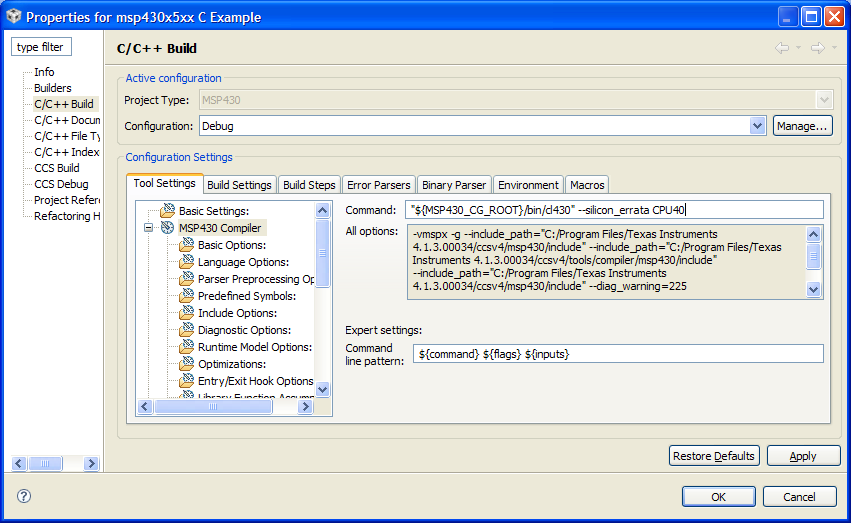This screenshot has width=851, height=523.
Task: Click the Basic Settings folder icon
Action: coord(167,211)
